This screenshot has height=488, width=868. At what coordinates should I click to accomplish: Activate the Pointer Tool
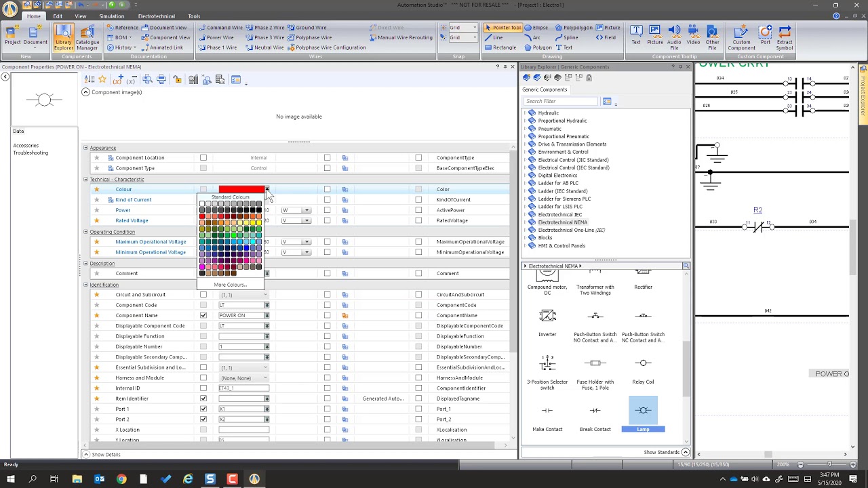coord(502,28)
